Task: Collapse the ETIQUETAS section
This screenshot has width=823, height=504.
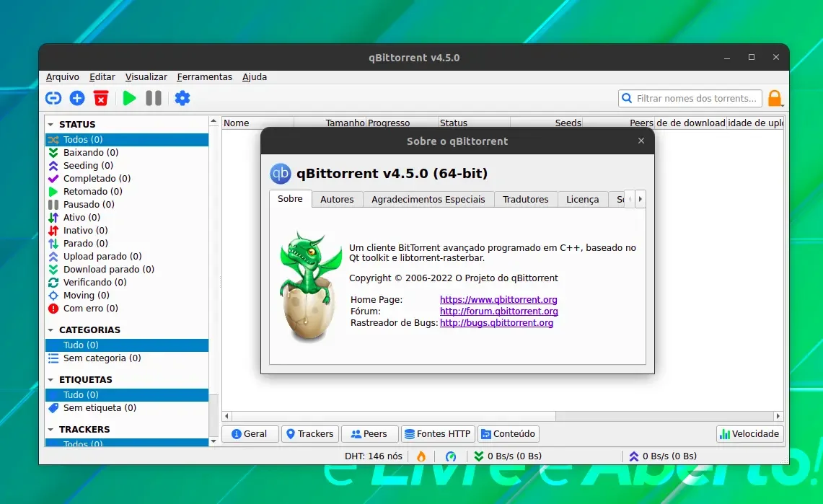Action: coord(51,380)
